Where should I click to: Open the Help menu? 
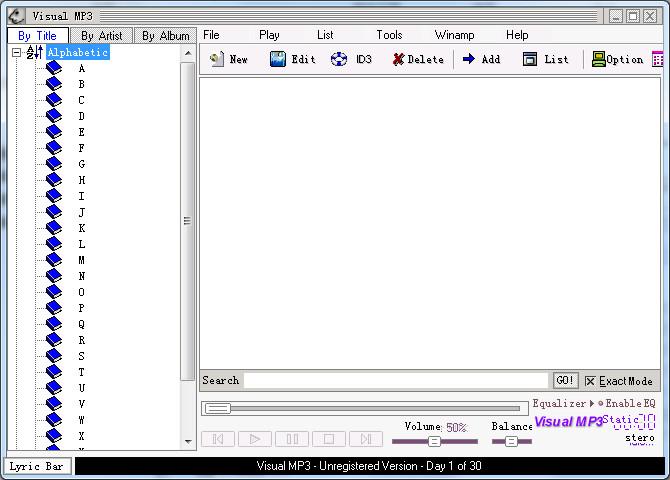(517, 35)
